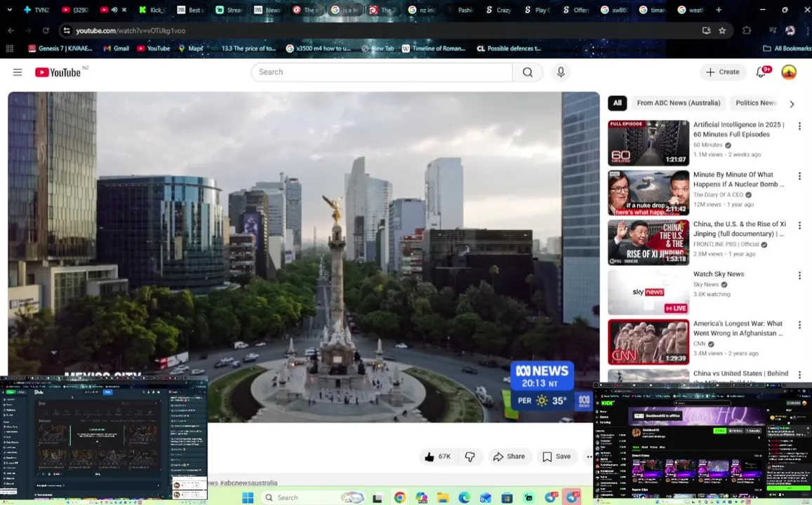The height and width of the screenshot is (505, 812).
Task: Select From ABC News (Australia) chip
Action: tap(679, 103)
